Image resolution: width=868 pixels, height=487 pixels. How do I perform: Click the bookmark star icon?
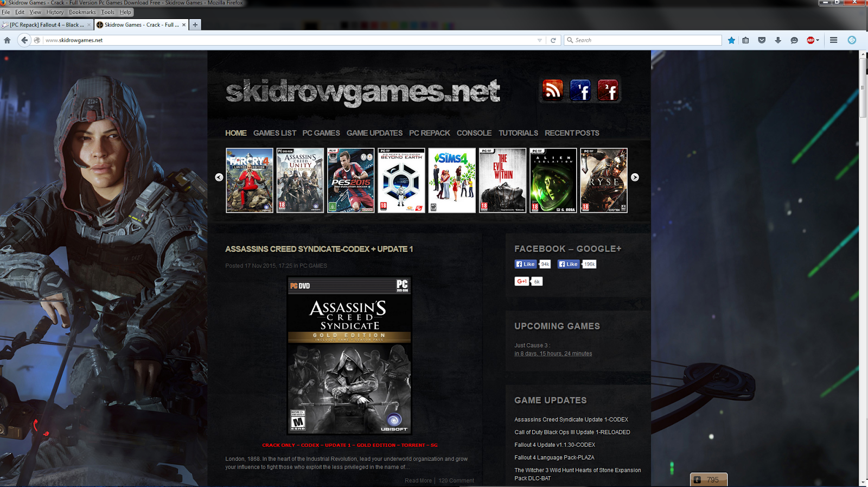(731, 40)
